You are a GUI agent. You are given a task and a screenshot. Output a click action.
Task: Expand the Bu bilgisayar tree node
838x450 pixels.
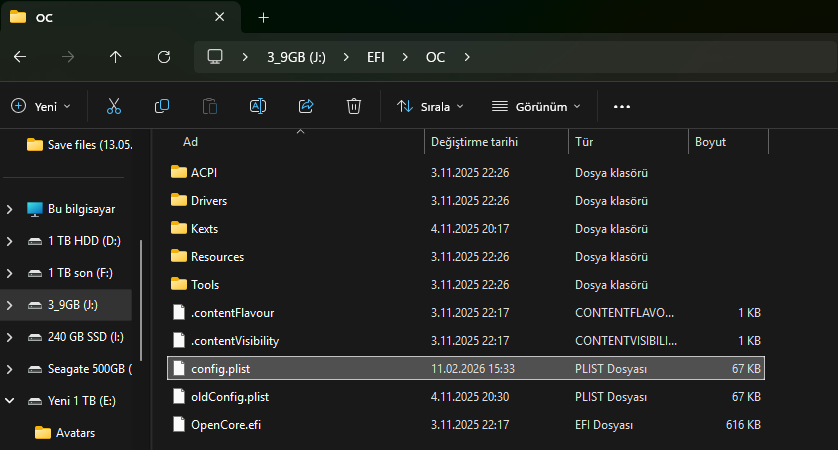coord(10,209)
